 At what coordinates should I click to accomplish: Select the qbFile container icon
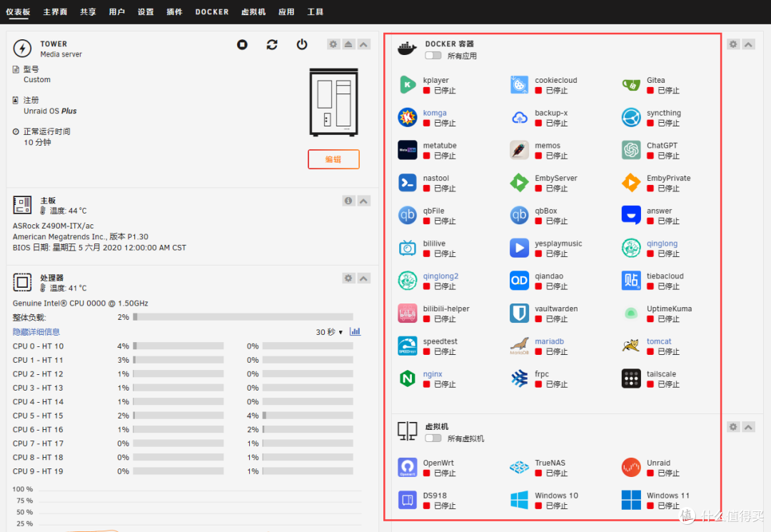407,216
